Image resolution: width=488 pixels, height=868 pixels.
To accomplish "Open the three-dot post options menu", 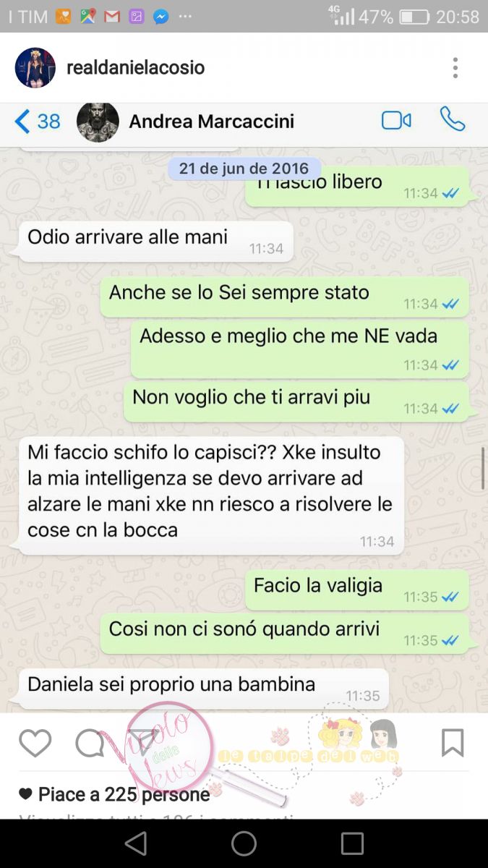I will point(455,68).
